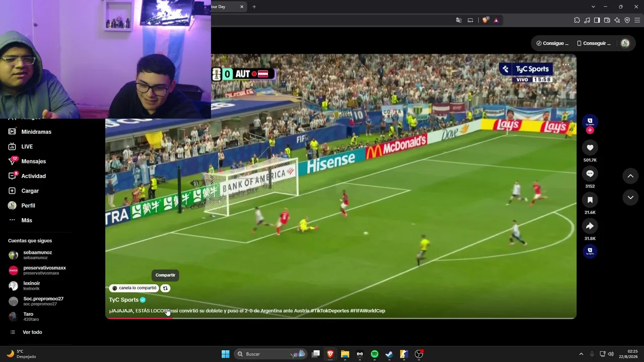The image size is (644, 362).
Task: Click the Buscar taskbar search box
Action: (272, 354)
